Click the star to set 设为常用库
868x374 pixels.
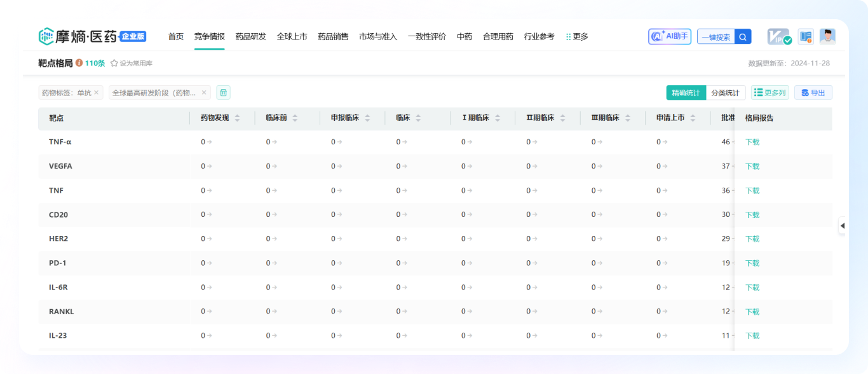(114, 64)
